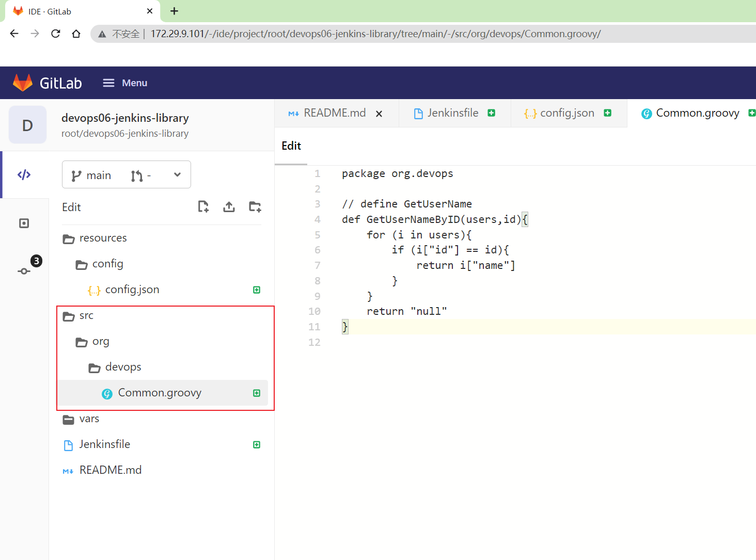Click the browser back arrow
This screenshot has height=560, width=756.
(14, 34)
